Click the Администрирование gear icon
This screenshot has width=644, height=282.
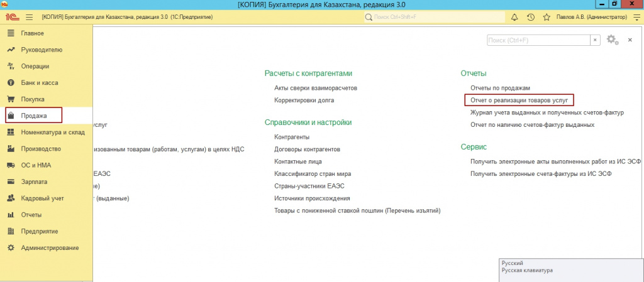coord(11,247)
